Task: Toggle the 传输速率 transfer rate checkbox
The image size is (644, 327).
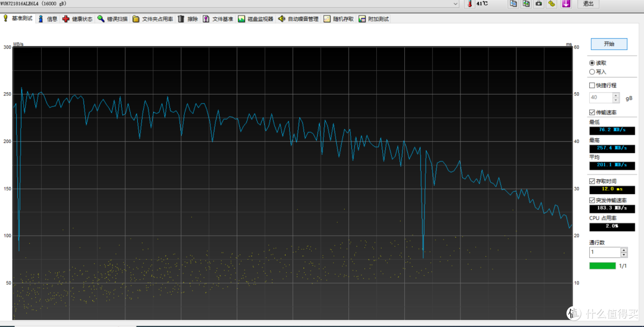Action: click(592, 113)
